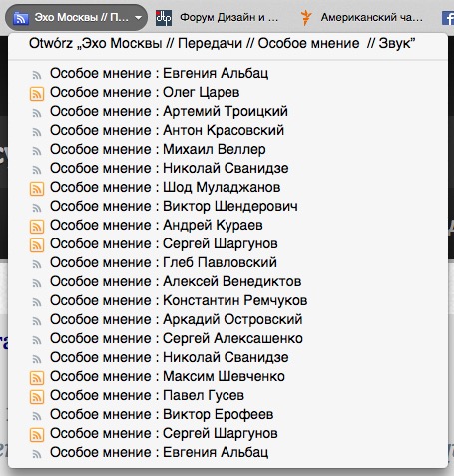The height and width of the screenshot is (476, 454).
Task: Choose Otwórz „Эхо Москвы // Передачи // Особое мнение // Звук”
Action: pyautogui.click(x=222, y=43)
